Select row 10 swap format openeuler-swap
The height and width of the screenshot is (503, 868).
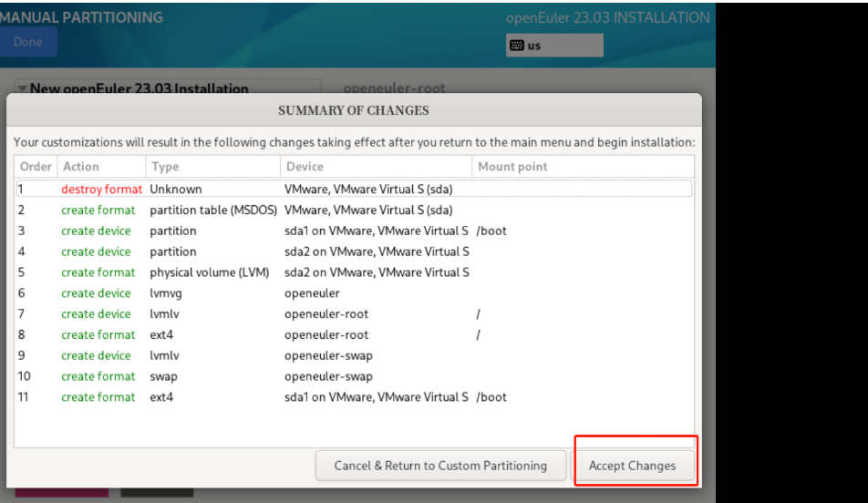(354, 376)
